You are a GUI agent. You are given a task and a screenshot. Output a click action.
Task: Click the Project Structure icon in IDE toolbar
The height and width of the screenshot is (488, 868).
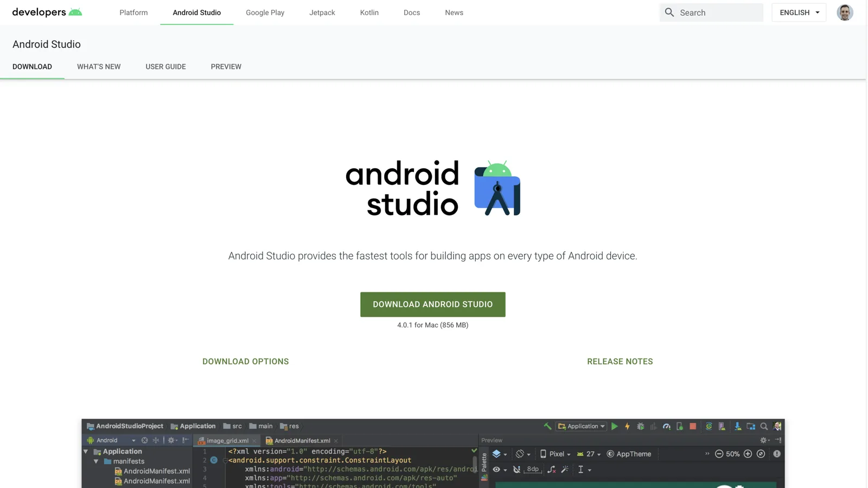(x=751, y=426)
